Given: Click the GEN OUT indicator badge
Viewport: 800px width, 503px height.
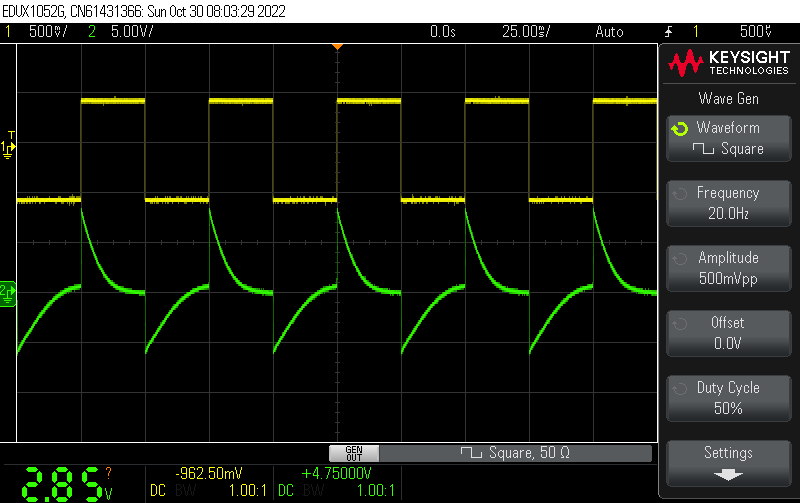Looking at the screenshot, I should point(353,453).
